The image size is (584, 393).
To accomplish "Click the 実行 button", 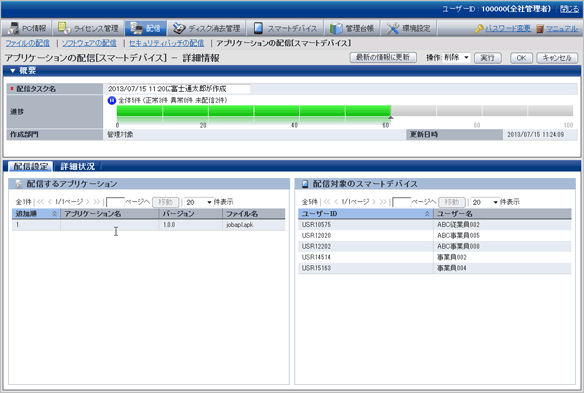I will (488, 58).
